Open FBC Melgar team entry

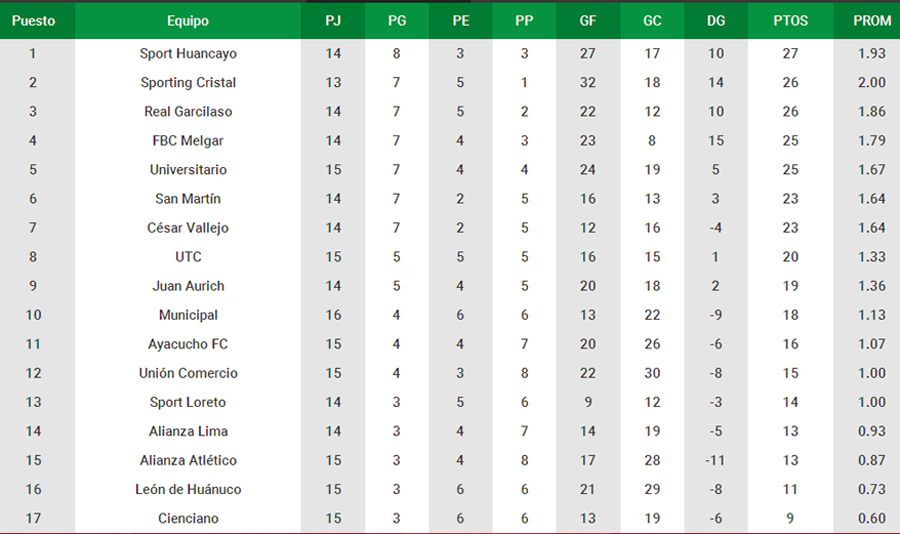188,141
